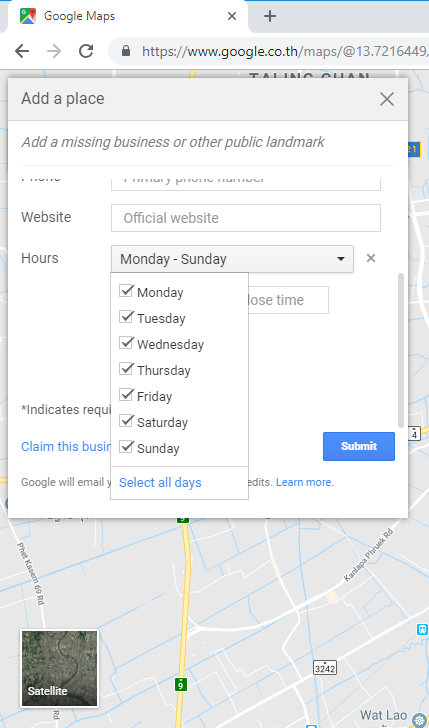
Task: Uncheck the Sunday checkbox
Action: tap(126, 447)
